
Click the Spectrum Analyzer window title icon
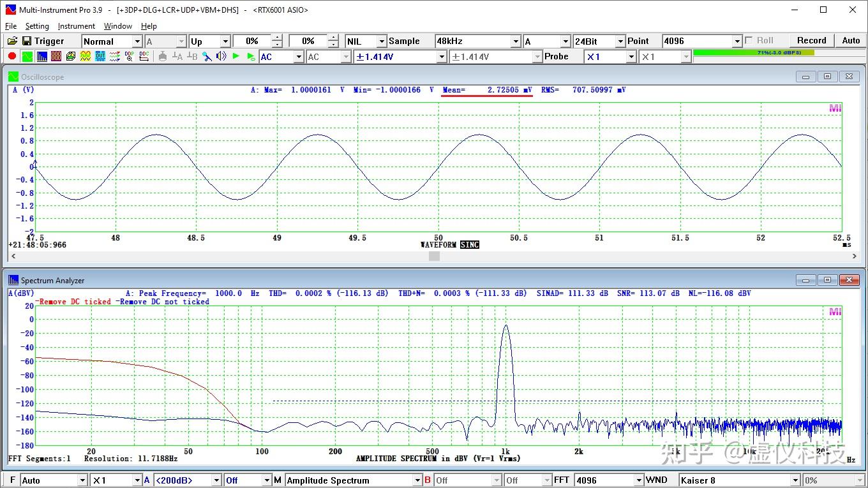click(13, 280)
